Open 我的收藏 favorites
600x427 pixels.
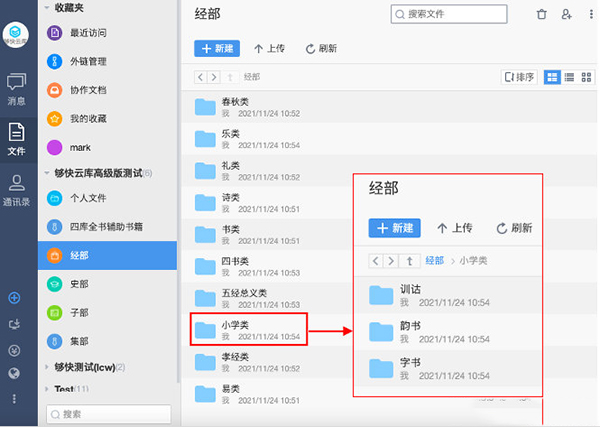coord(107,119)
